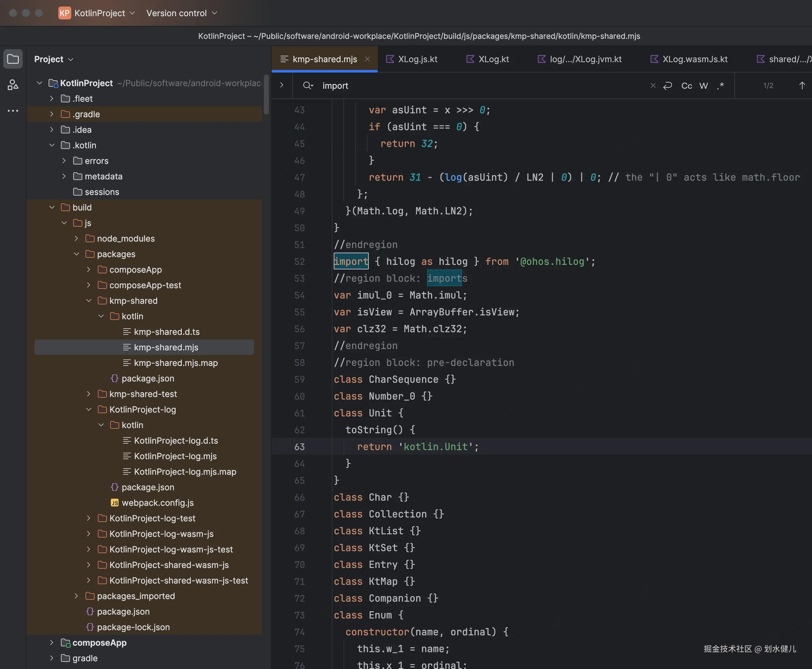Open the Structure tool window icon

[13, 85]
